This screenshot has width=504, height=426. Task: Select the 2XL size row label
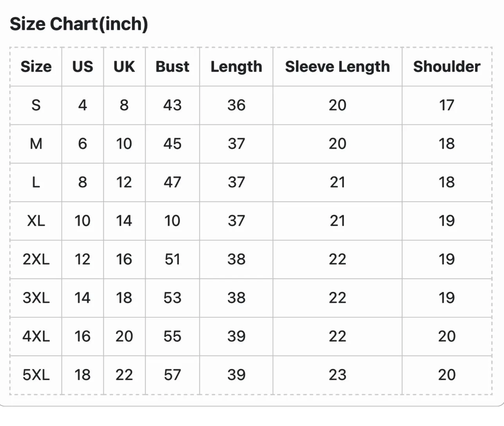(36, 259)
